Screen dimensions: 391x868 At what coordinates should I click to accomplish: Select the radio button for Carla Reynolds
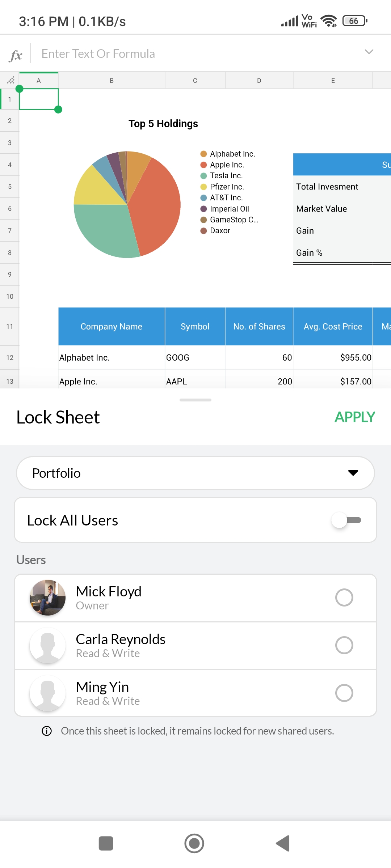(x=344, y=645)
